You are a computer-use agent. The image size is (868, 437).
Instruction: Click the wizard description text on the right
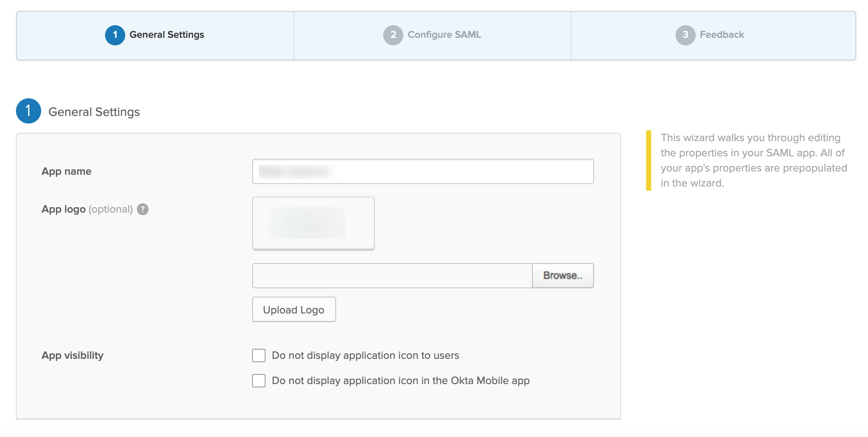pyautogui.click(x=754, y=161)
